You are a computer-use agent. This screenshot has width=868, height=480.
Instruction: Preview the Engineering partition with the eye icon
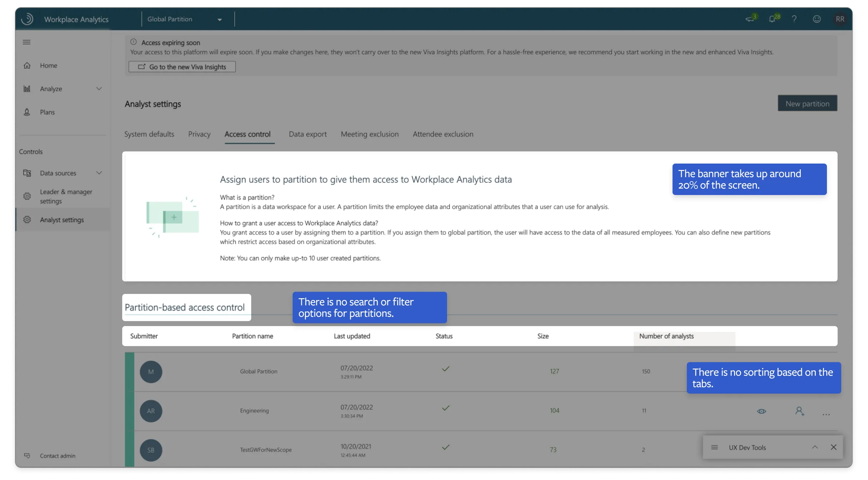click(x=761, y=411)
